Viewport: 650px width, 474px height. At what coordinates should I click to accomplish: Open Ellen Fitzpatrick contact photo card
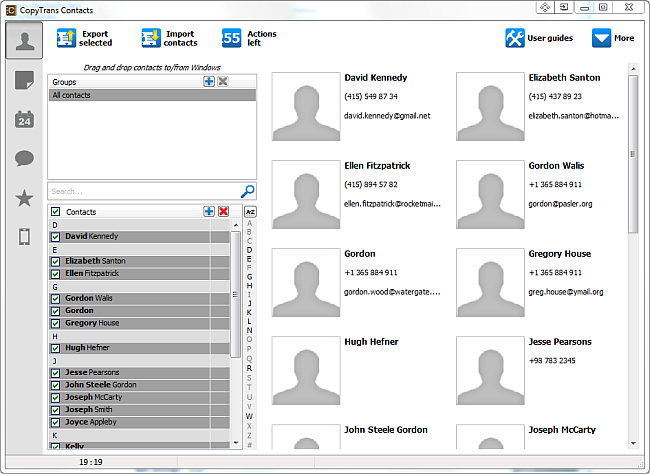pyautogui.click(x=306, y=194)
